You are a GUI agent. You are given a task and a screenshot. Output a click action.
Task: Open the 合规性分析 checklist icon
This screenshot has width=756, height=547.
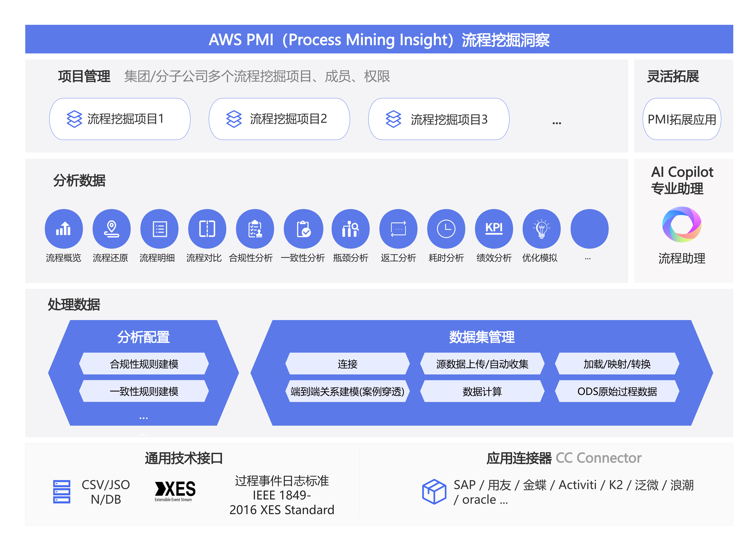255,229
